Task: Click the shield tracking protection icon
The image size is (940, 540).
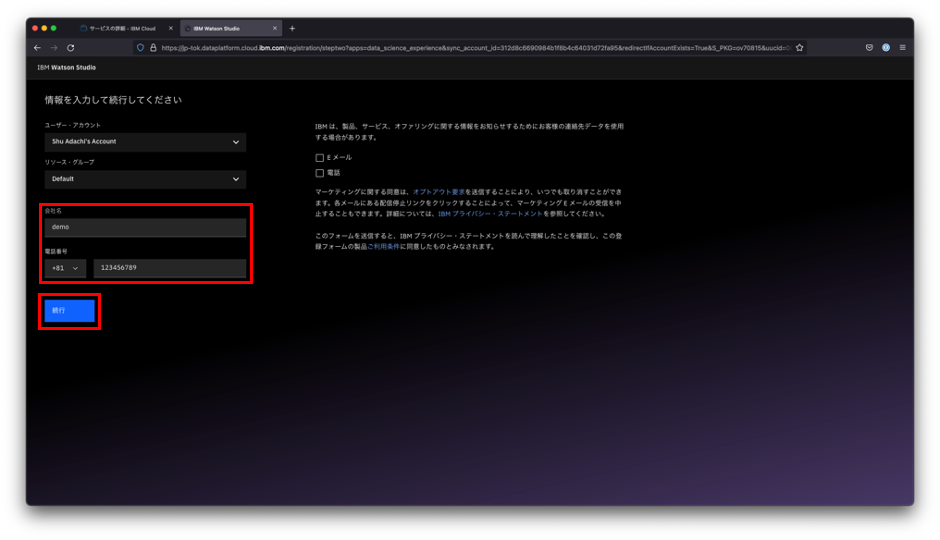Action: pyautogui.click(x=140, y=48)
